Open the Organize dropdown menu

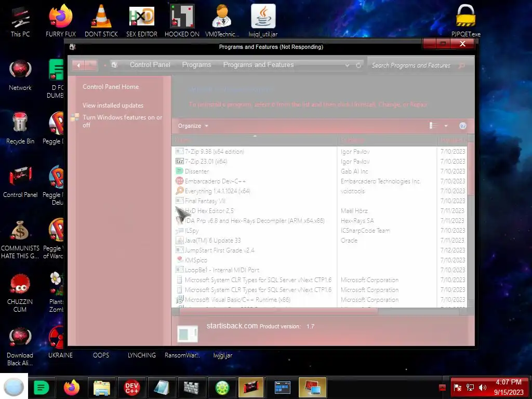(193, 126)
